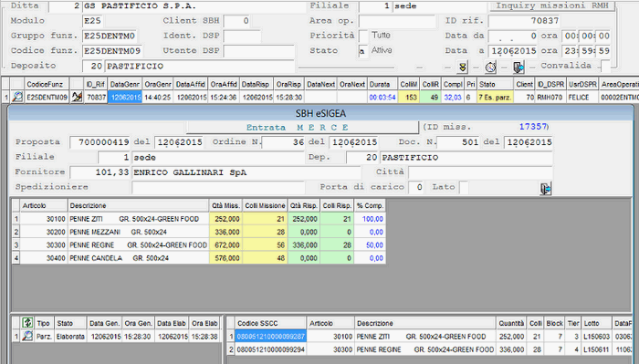Select SSCC code 080051210000099287
The height and width of the screenshot is (364, 639).
(x=270, y=337)
